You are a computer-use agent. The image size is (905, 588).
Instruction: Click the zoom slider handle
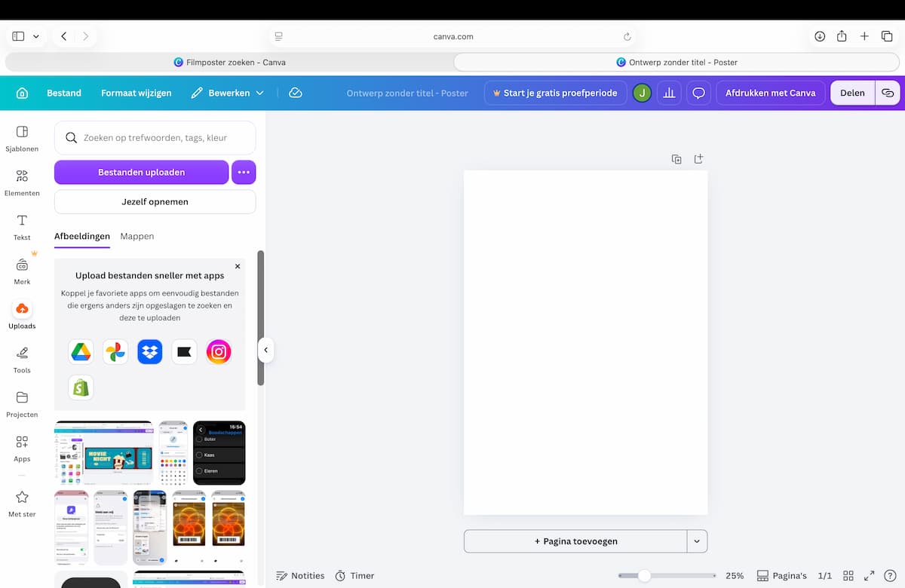644,575
